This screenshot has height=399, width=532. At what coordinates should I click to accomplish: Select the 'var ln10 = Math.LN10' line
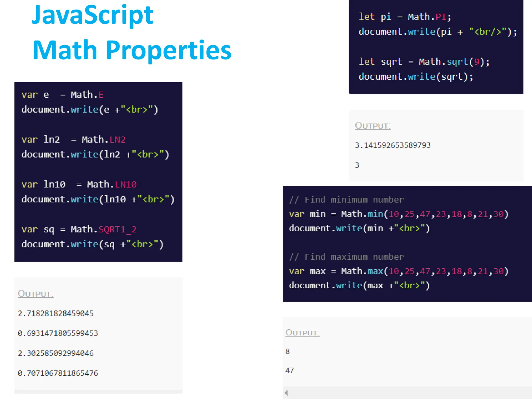tap(79, 184)
